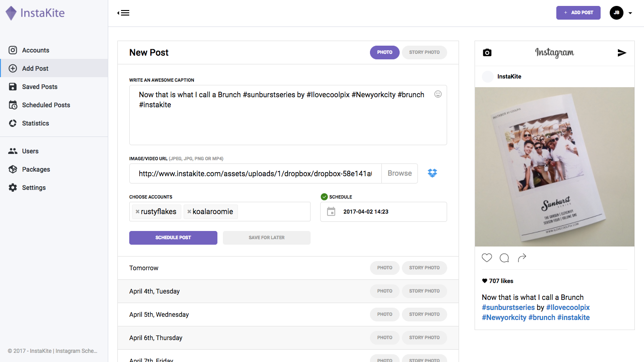Image resolution: width=644 pixels, height=362 pixels.
Task: Click the JB user avatar
Action: point(617,13)
